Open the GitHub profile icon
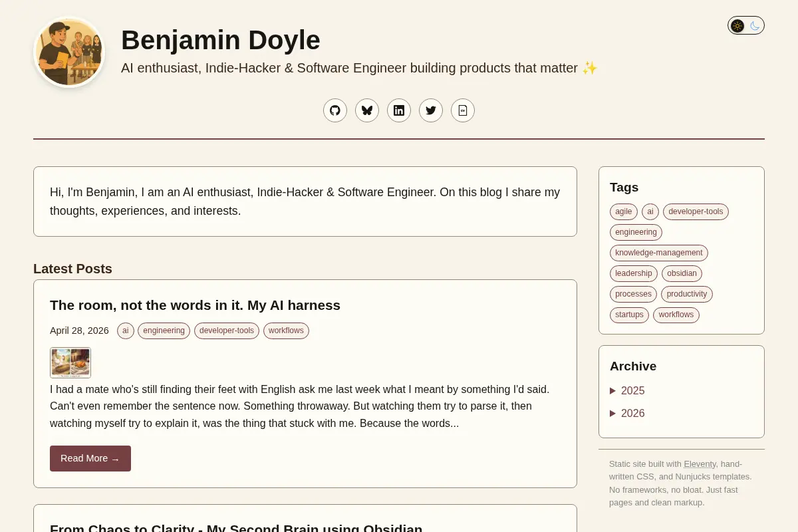798x532 pixels. point(335,110)
